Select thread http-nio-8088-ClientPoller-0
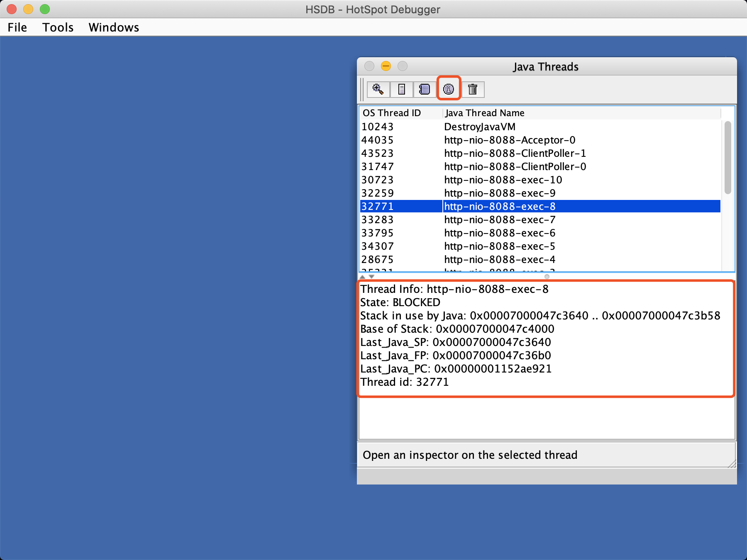This screenshot has height=560, width=747. (540, 166)
